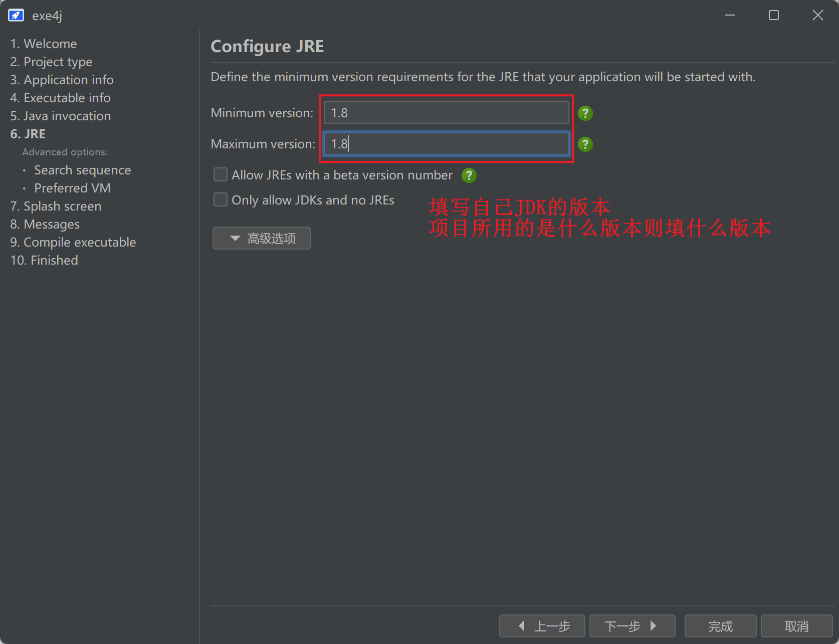Click help icon next to Minimum version
The height and width of the screenshot is (644, 839).
pos(585,113)
